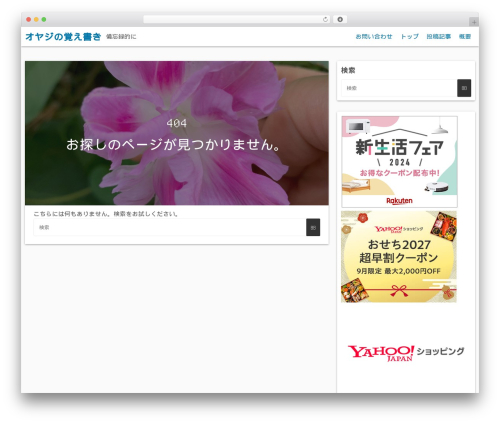Viewport: 500px width, 423px height.
Task: Focus the search field under the 404 image
Action: (170, 227)
